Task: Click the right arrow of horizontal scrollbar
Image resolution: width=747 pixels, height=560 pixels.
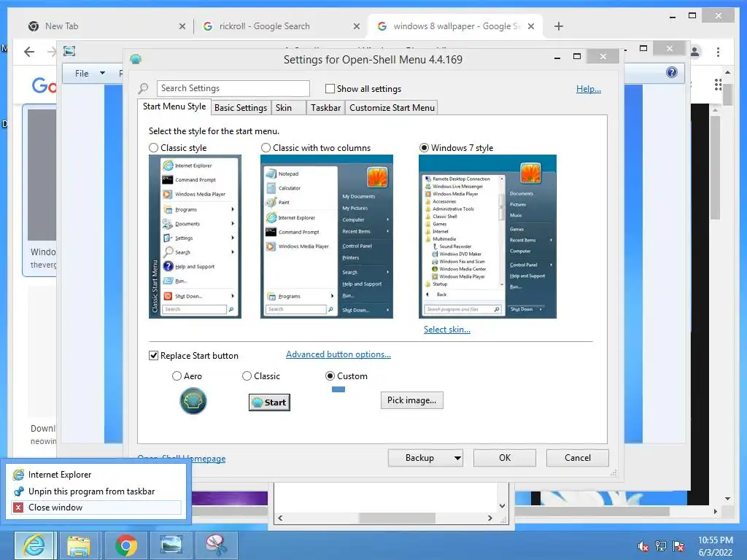Action: [x=490, y=518]
